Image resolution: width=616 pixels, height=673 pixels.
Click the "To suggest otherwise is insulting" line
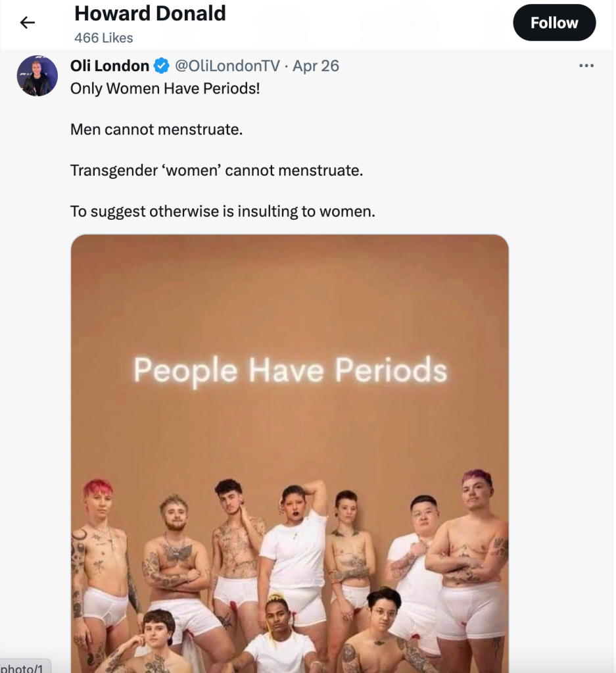[x=222, y=212]
